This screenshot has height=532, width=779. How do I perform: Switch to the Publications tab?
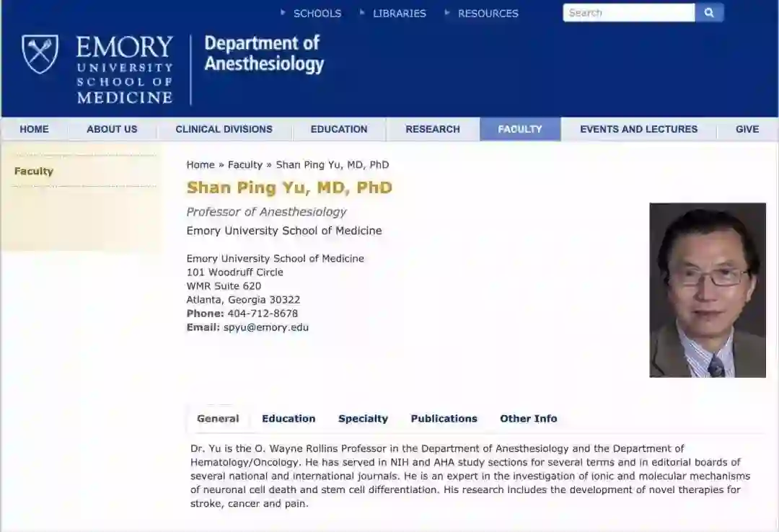[444, 419]
